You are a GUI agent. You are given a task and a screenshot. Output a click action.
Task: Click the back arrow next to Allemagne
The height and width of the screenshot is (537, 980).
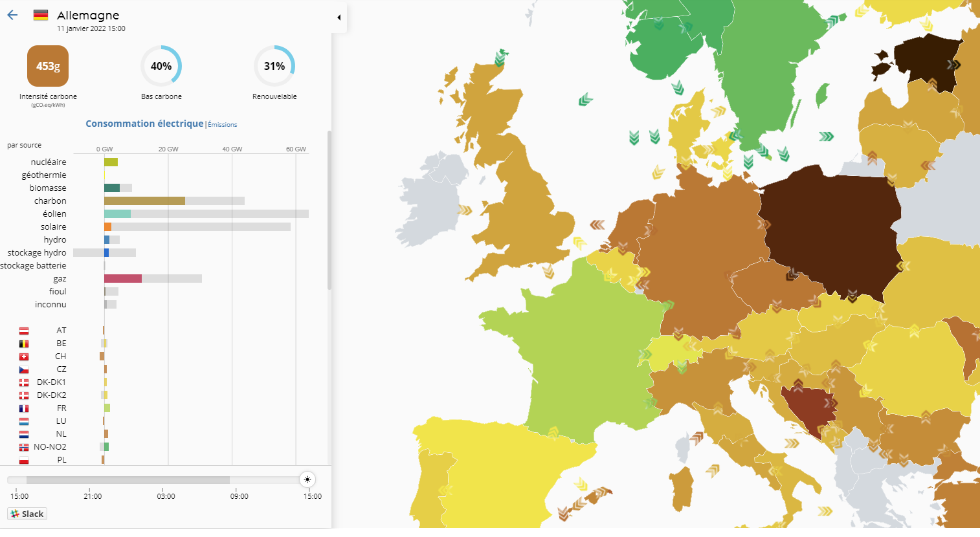click(x=12, y=16)
